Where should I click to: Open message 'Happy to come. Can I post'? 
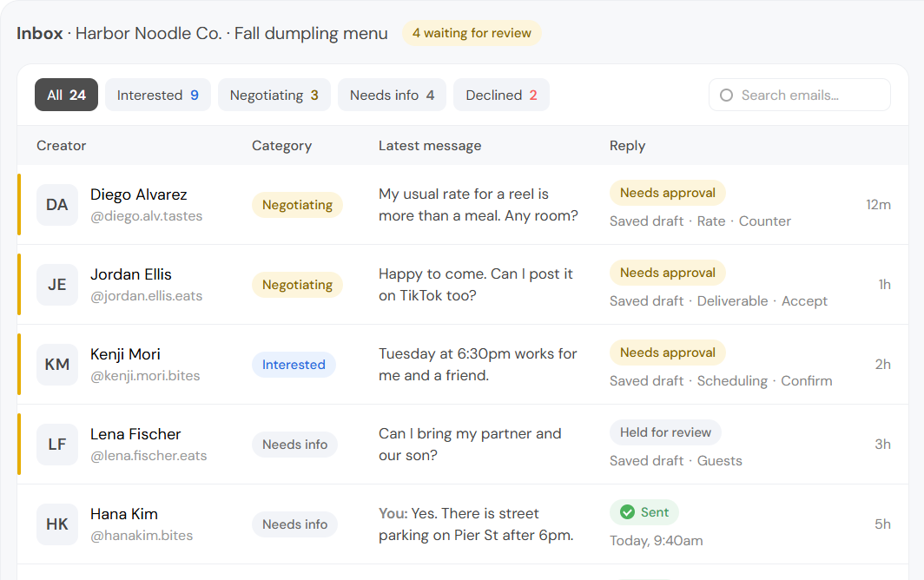(476, 285)
